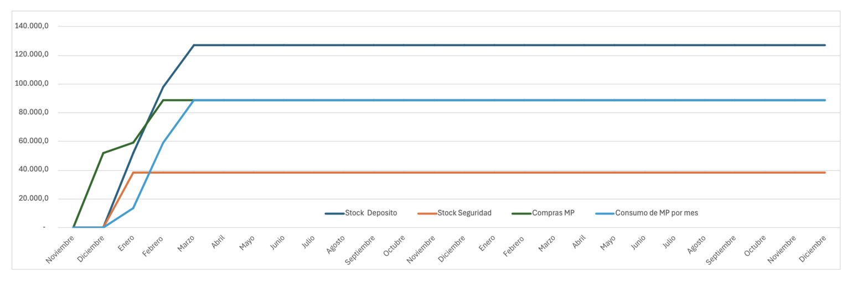The width and height of the screenshot is (868, 282).
Task: Pick the Consumo de MP por mes legend label
Action: pyautogui.click(x=657, y=213)
